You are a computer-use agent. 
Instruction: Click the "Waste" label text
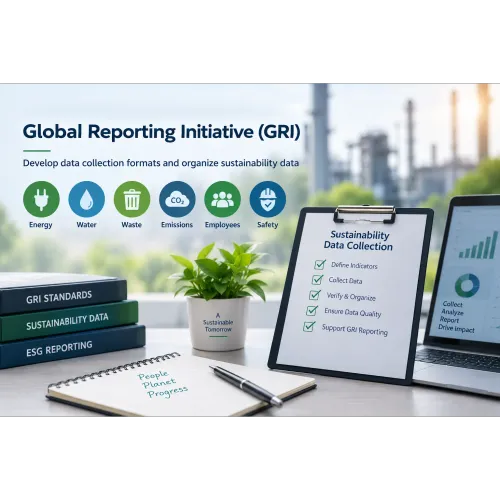click(132, 225)
